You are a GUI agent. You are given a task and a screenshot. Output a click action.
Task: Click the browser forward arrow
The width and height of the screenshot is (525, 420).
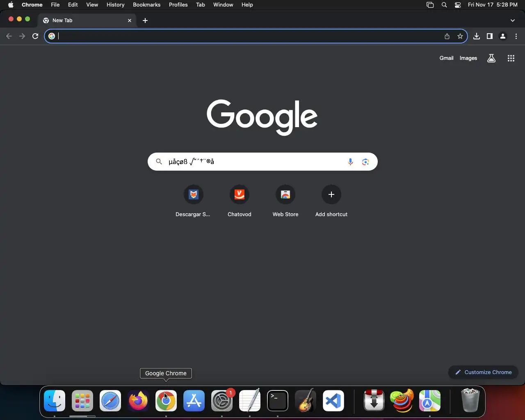click(x=22, y=36)
